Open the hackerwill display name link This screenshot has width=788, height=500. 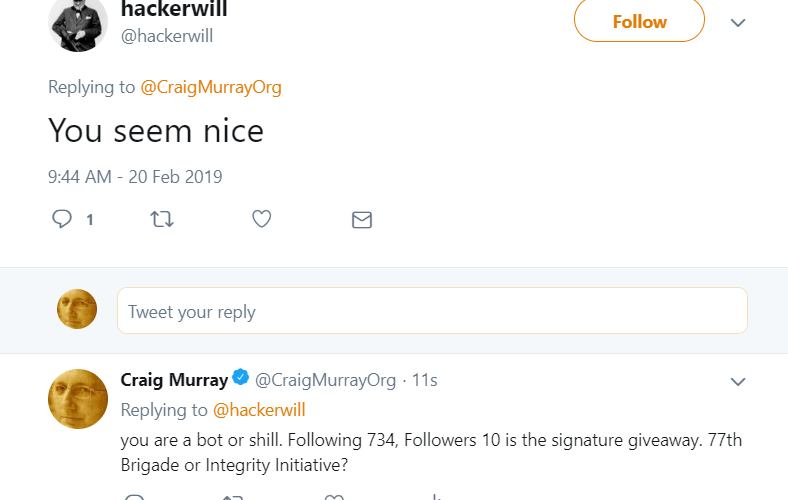173,11
